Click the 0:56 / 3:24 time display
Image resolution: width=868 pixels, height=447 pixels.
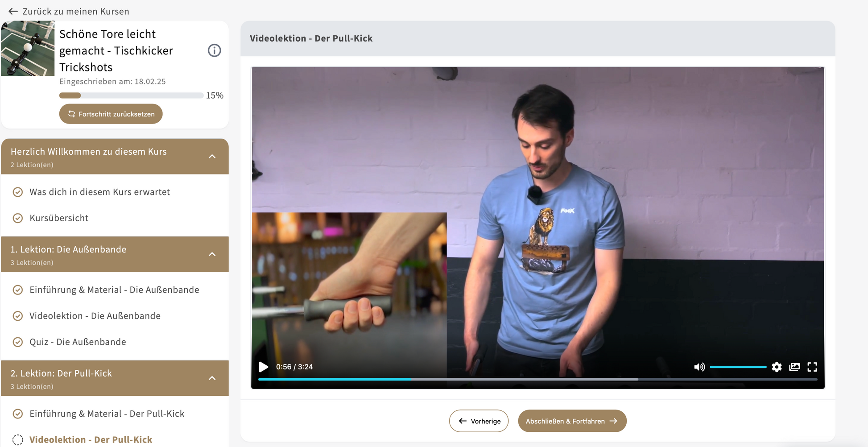(x=294, y=367)
